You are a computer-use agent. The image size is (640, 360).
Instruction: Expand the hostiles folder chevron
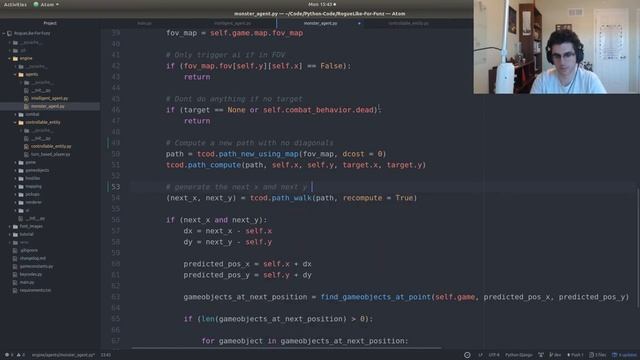point(16,178)
